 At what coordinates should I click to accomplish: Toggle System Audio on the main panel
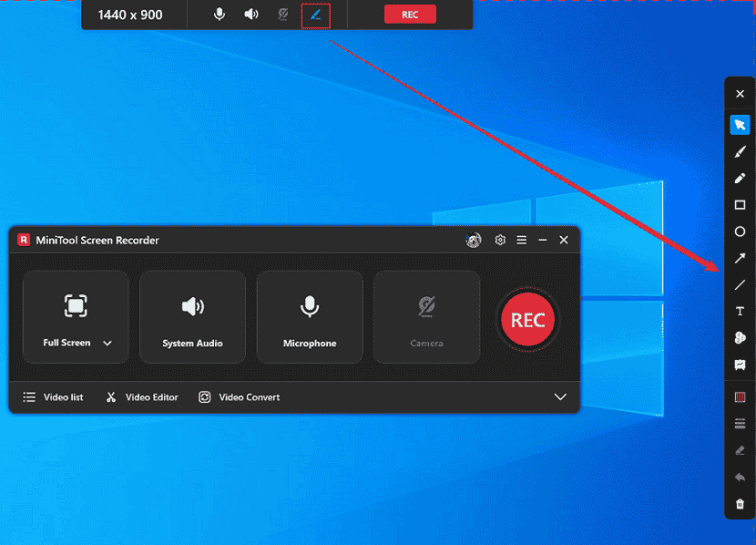(192, 316)
